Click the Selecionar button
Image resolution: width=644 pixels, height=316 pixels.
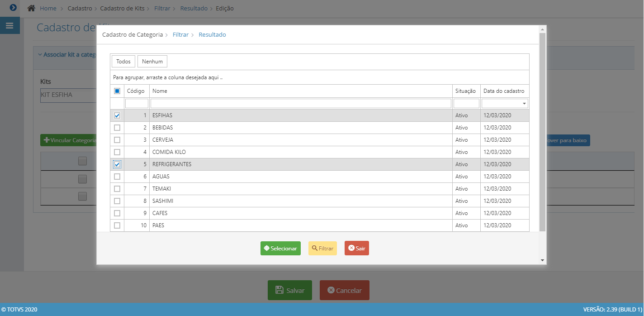[280, 248]
